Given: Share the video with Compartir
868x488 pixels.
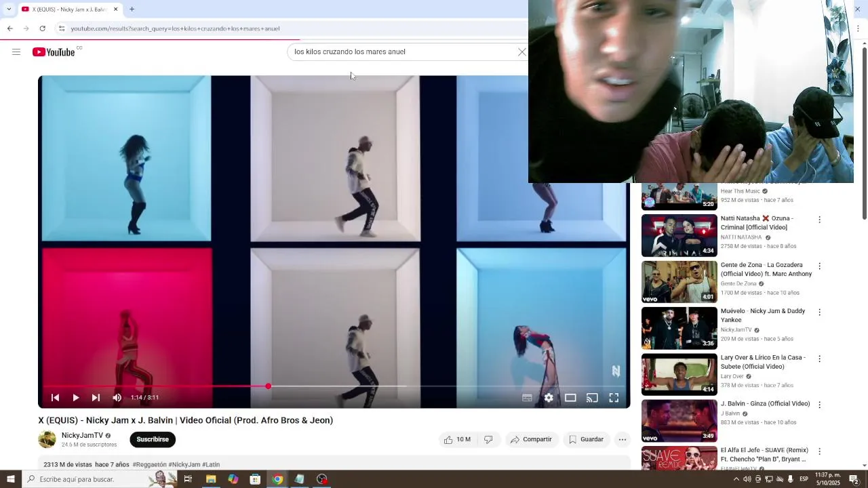Looking at the screenshot, I should point(531,439).
